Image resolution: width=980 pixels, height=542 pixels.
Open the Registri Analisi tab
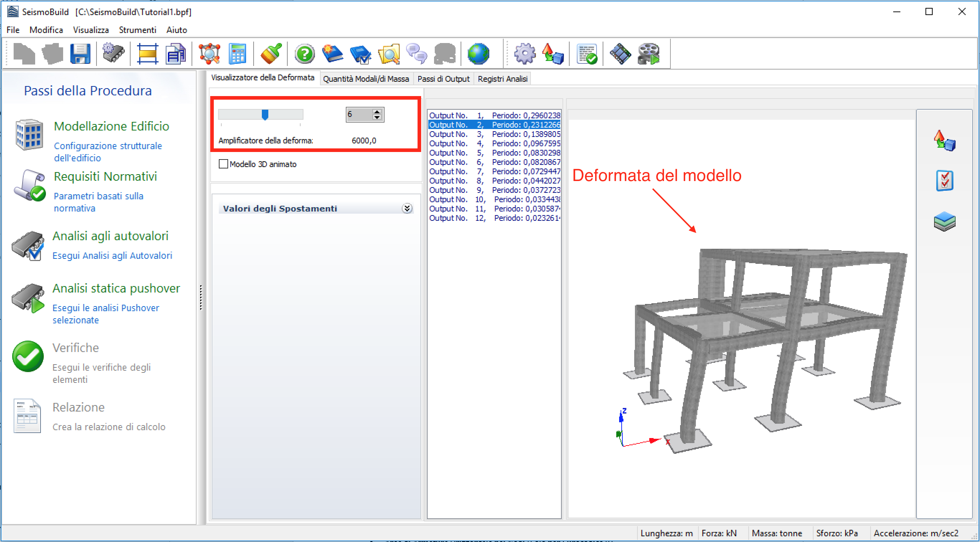pos(502,79)
